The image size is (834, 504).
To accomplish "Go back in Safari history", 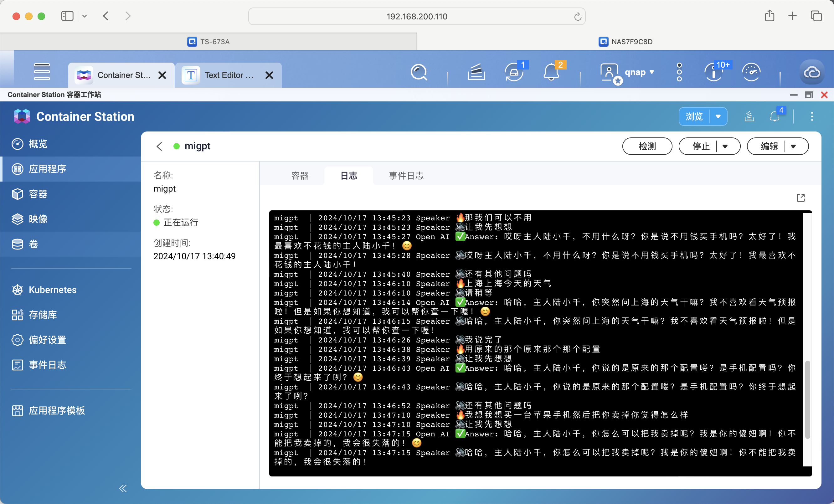I will (x=106, y=16).
